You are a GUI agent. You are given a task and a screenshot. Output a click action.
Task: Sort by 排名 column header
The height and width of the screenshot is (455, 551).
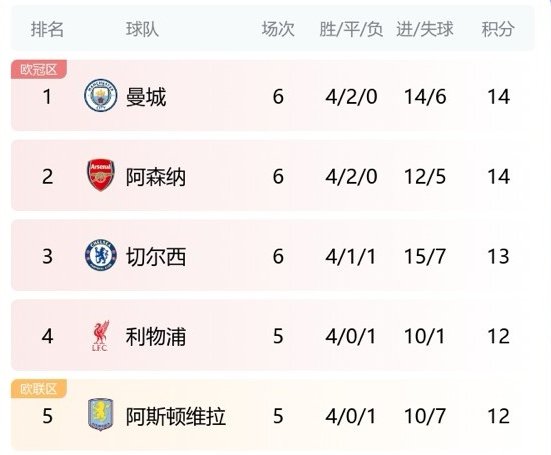[x=47, y=29]
